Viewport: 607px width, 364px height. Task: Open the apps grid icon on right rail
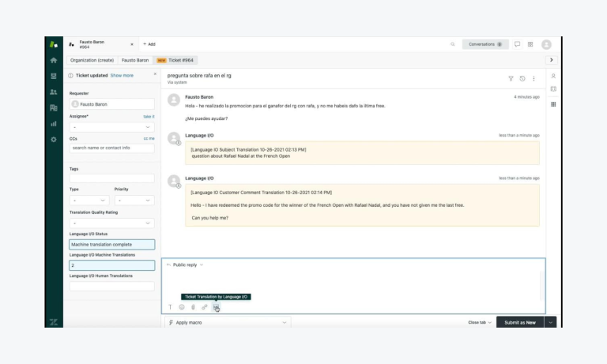553,104
